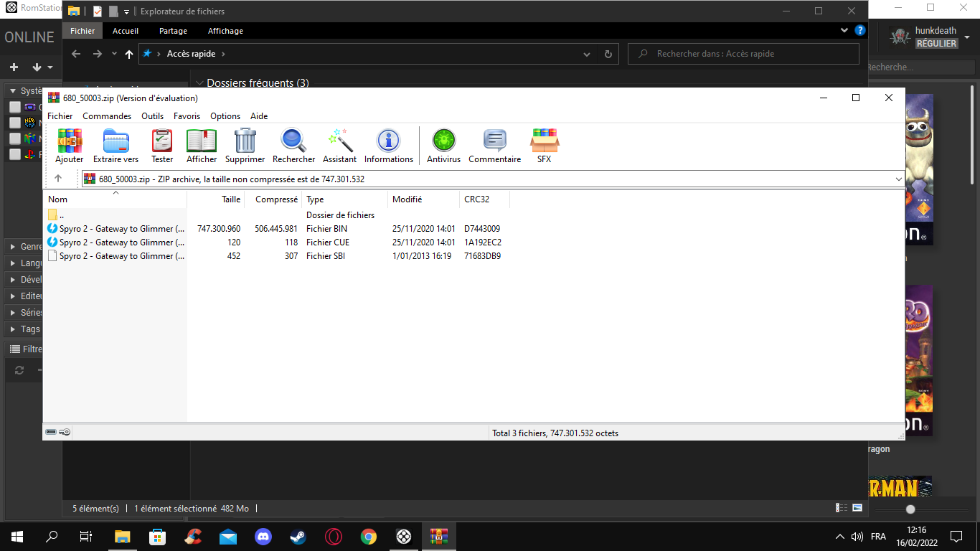980x551 pixels.
Task: Check the first system checkbox in RomStation
Action: click(15, 107)
